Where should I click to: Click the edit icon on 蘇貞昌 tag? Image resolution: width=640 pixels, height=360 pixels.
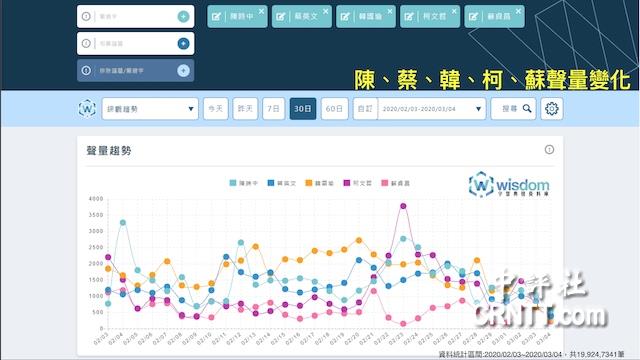click(473, 17)
